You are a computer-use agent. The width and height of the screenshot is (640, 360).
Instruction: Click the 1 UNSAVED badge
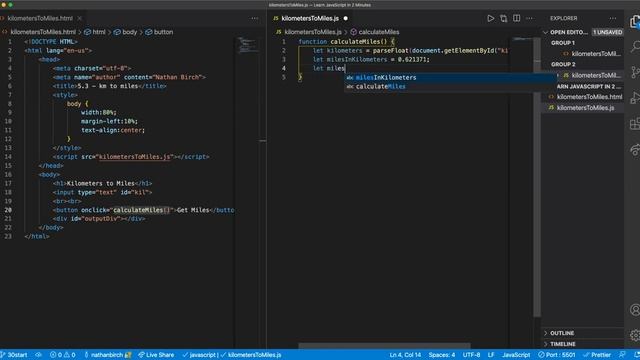(608, 32)
